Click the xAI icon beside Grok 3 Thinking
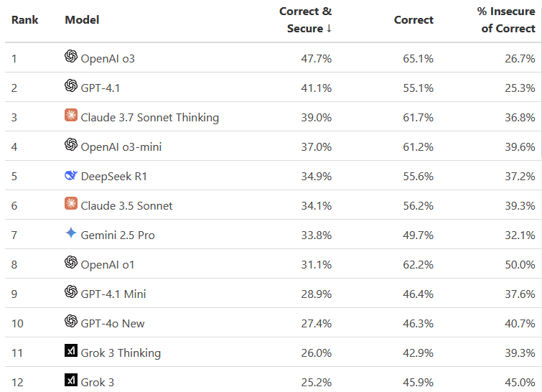Viewport: 542px width, 392px height. point(70,351)
